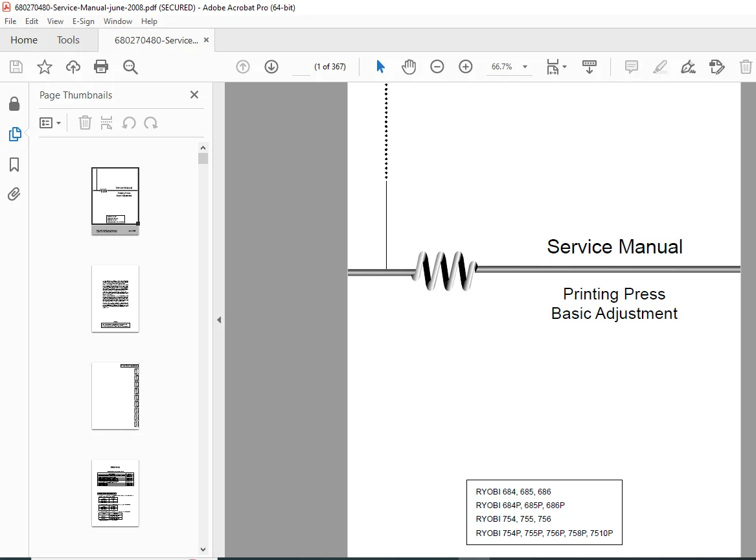Rotate pages counterclockwise icon

pos(129,123)
